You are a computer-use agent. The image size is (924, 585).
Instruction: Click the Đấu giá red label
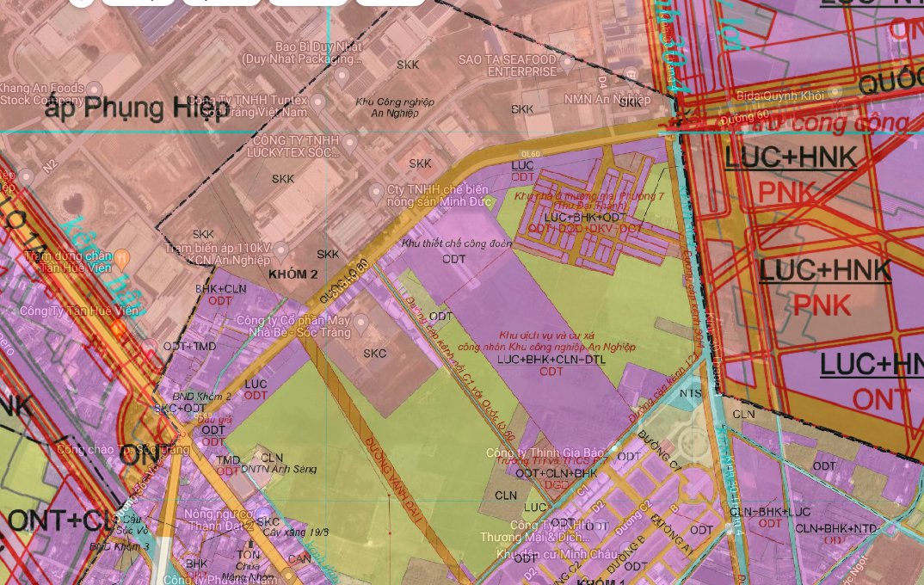point(214,420)
